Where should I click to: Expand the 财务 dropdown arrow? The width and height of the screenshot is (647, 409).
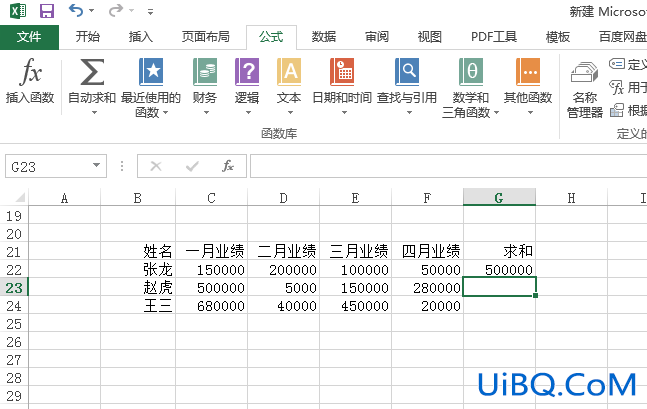pos(206,112)
